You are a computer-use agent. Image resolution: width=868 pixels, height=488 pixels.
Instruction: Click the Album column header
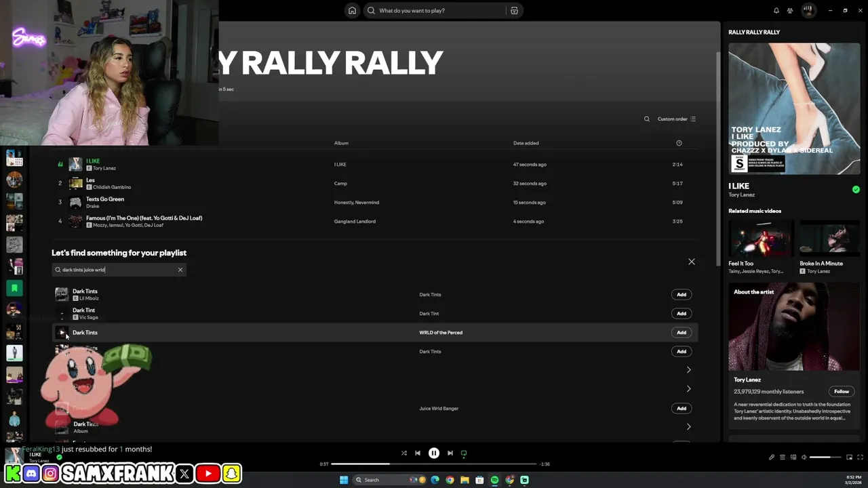pyautogui.click(x=341, y=143)
